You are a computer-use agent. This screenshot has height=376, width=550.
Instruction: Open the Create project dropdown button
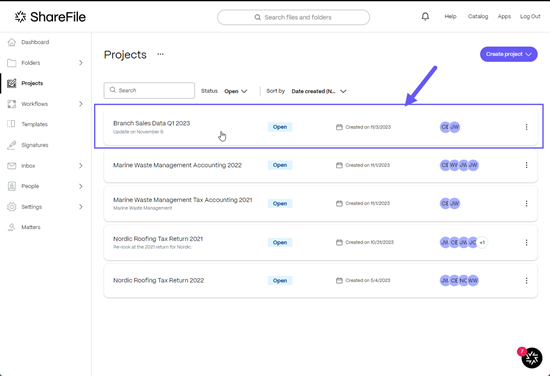click(509, 54)
